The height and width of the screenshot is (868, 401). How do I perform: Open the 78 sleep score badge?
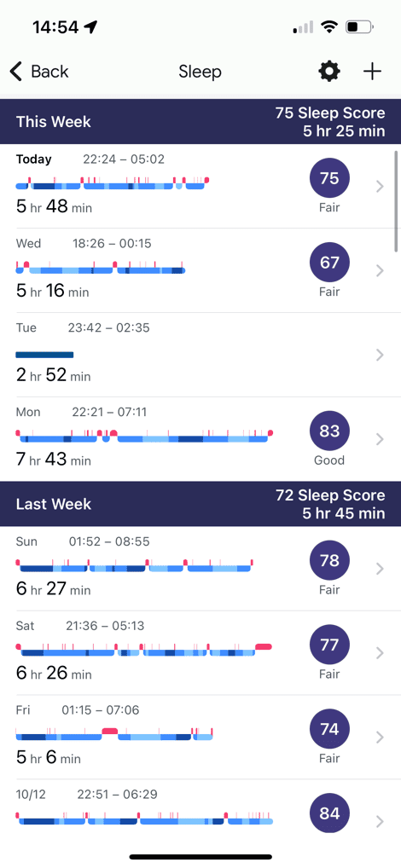pos(329,561)
